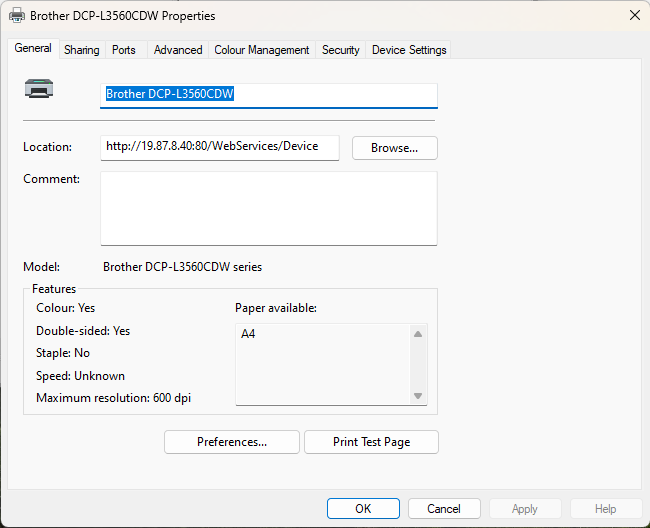The width and height of the screenshot is (650, 528).
Task: Click the Location input field
Action: (220, 147)
